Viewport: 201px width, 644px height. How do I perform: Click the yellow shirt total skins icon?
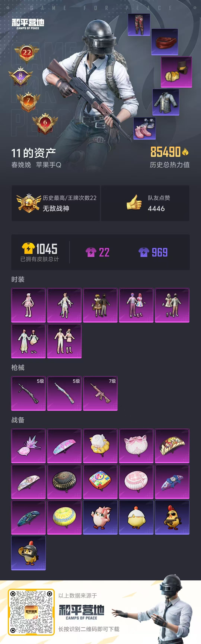tap(28, 248)
